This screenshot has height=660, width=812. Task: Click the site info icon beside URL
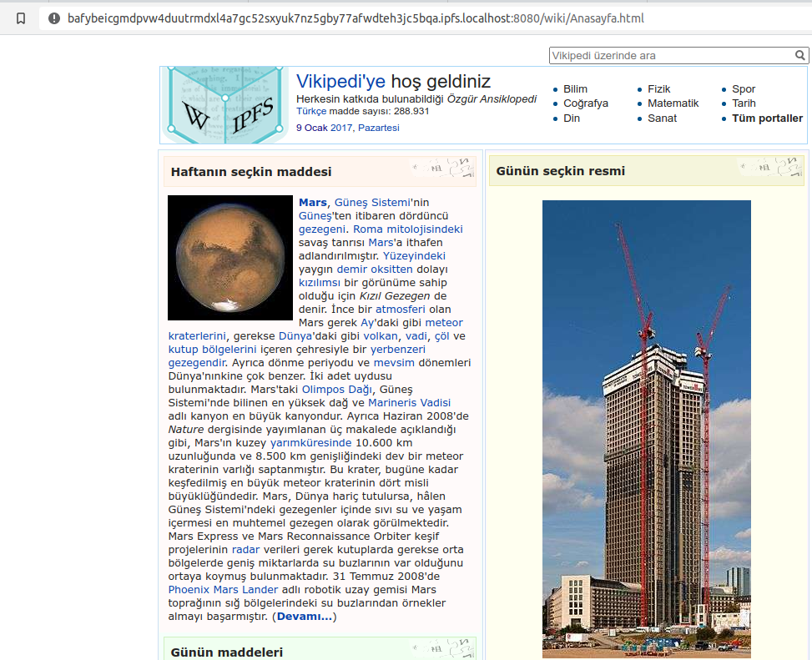point(54,18)
